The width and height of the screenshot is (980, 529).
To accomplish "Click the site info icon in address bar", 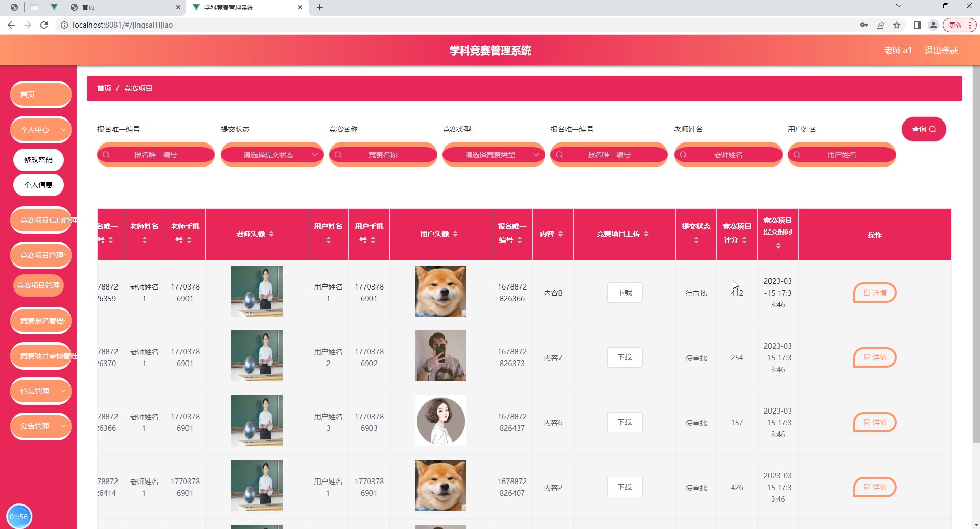I will point(64,25).
